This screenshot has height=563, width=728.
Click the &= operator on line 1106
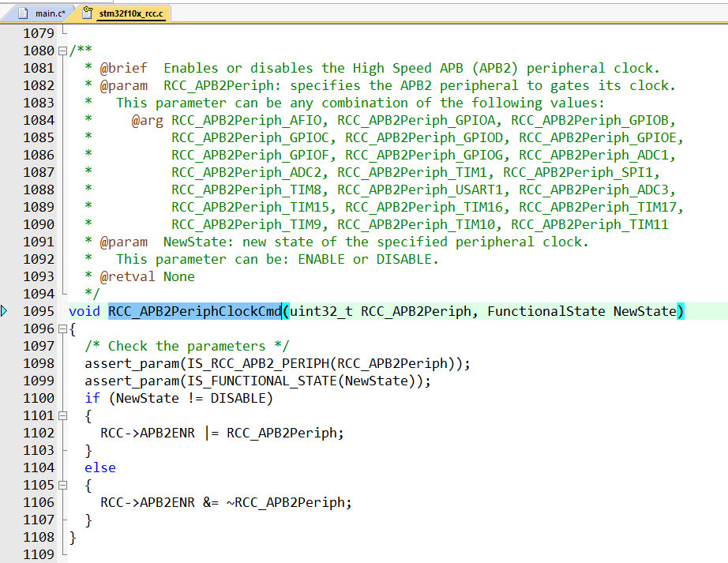(x=211, y=503)
